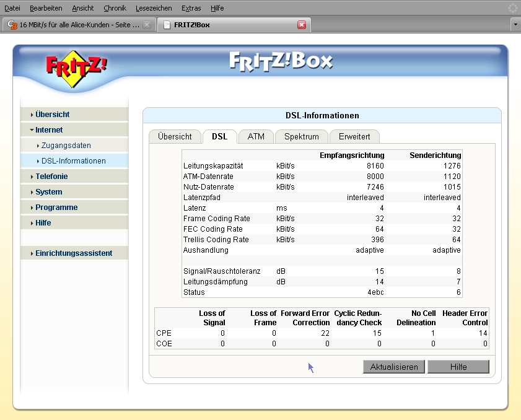Switch to the Übersicht tab in DSL-Informationen

click(175, 136)
